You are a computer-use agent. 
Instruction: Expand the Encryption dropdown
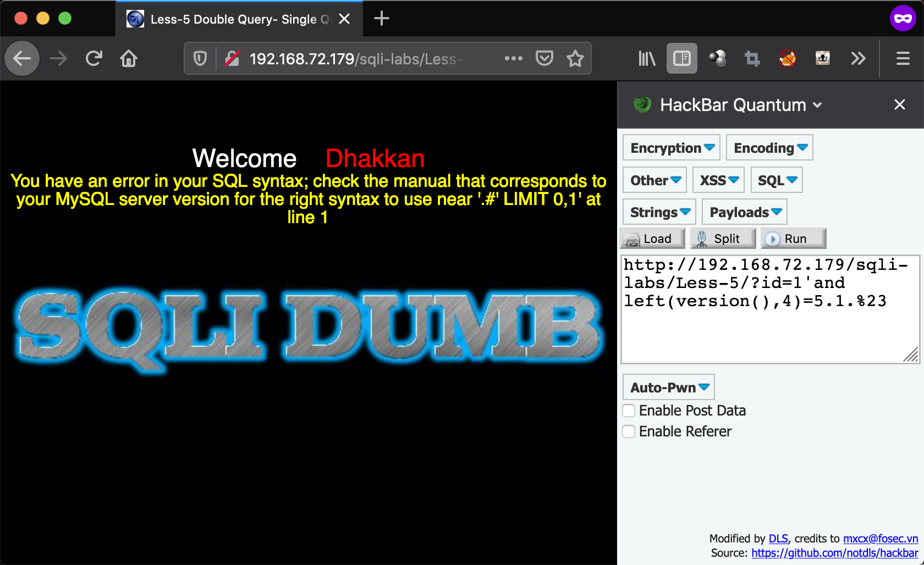pos(672,148)
